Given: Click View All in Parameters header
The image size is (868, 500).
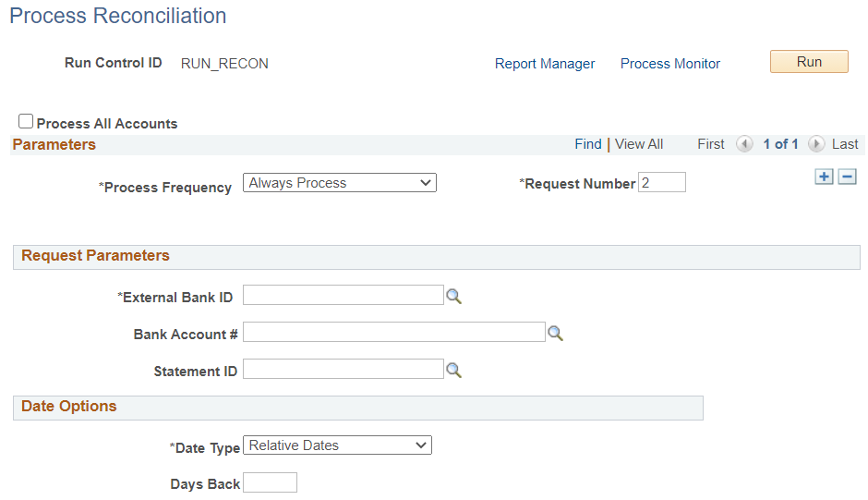Looking at the screenshot, I should (x=639, y=144).
